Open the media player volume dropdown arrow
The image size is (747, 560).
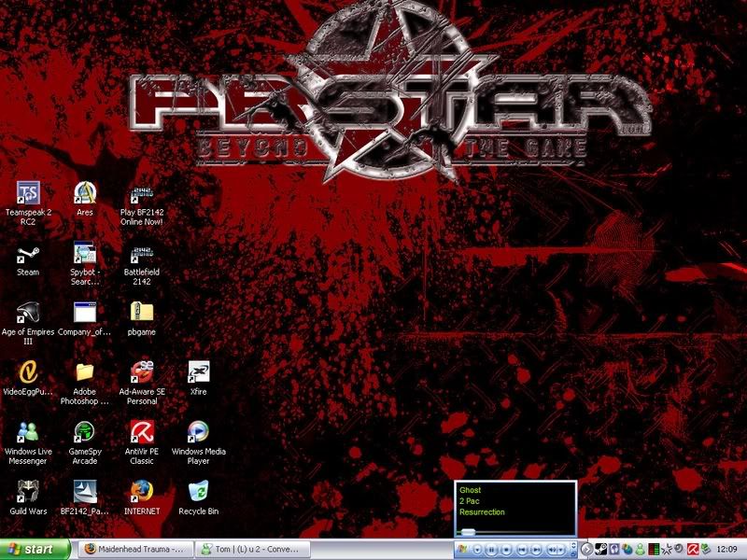[x=561, y=550]
